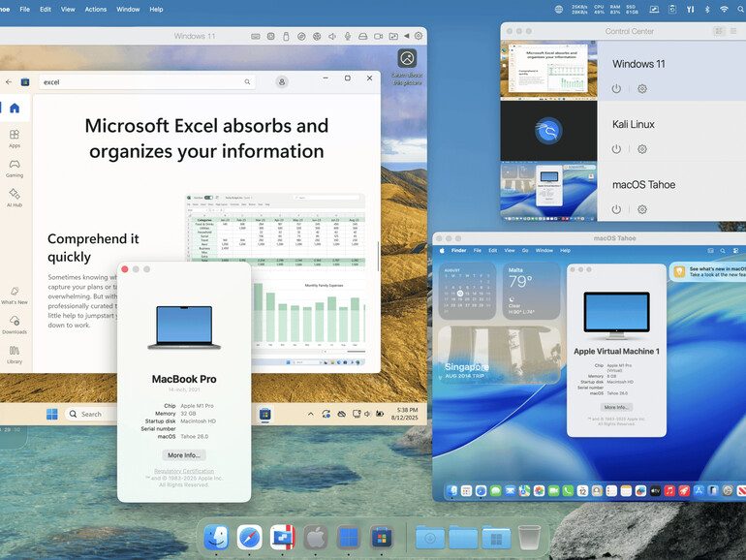Open Parallels Desktop from the host Dock
This screenshot has height=560, width=746.
[283, 538]
